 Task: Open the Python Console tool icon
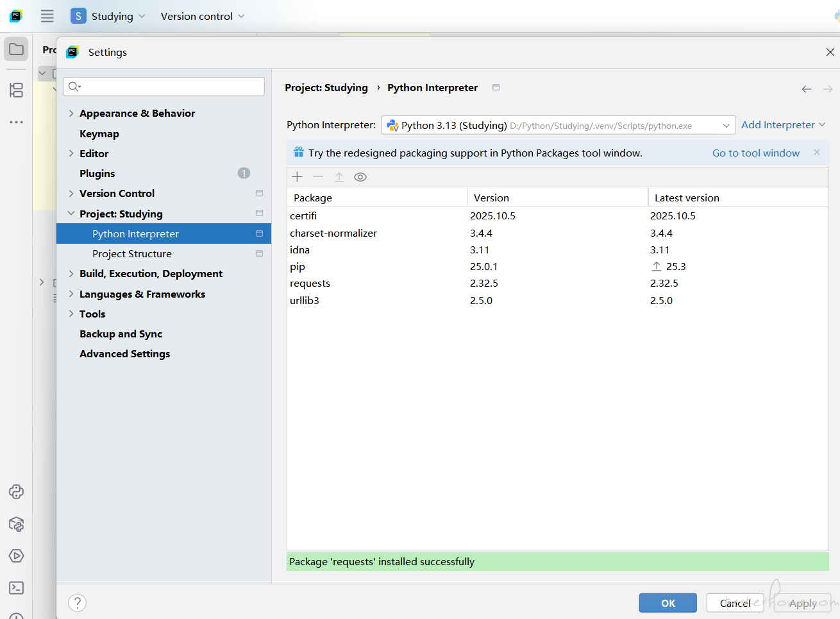pyautogui.click(x=17, y=491)
